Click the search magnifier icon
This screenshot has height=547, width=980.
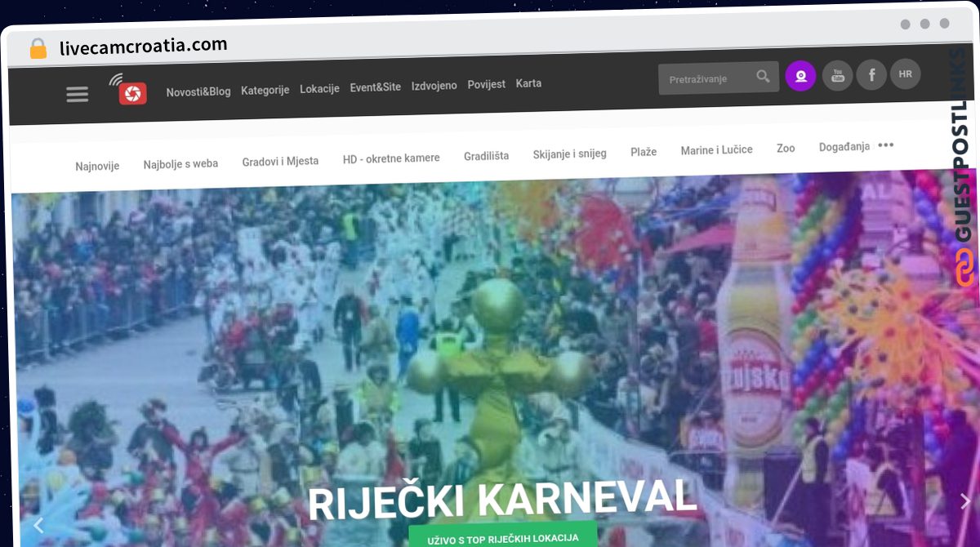(763, 77)
